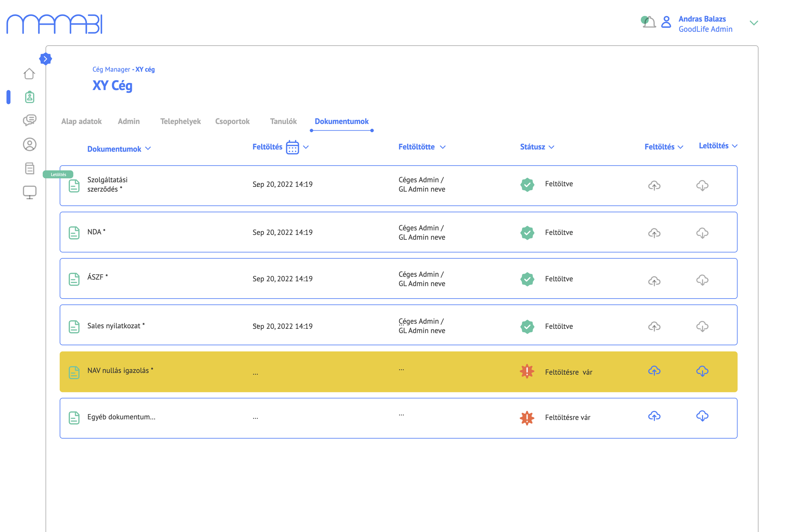Screen dimensions: 795x532
Task: Click download cloud icon for Szolgáltatási szerződés
Action: (702, 186)
